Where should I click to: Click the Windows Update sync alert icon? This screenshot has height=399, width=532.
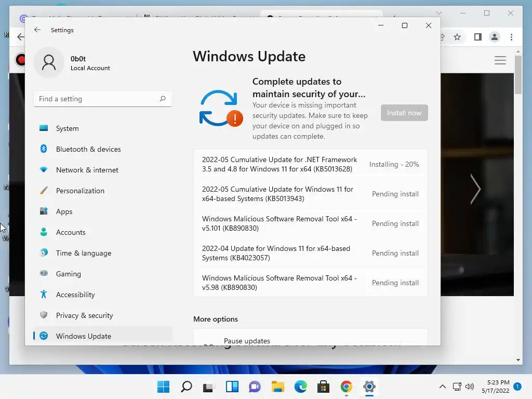point(221,108)
